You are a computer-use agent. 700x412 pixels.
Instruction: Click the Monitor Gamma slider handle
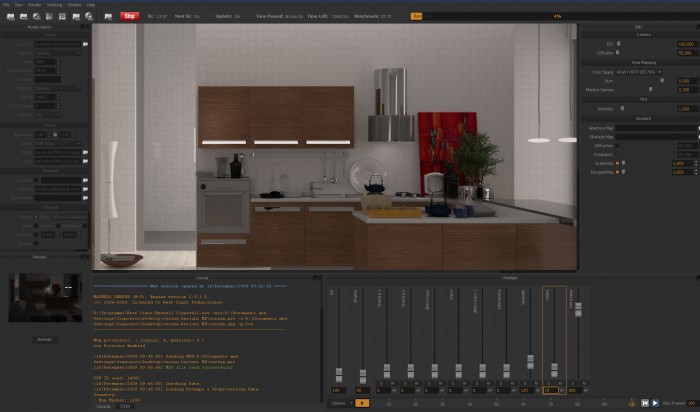point(650,90)
